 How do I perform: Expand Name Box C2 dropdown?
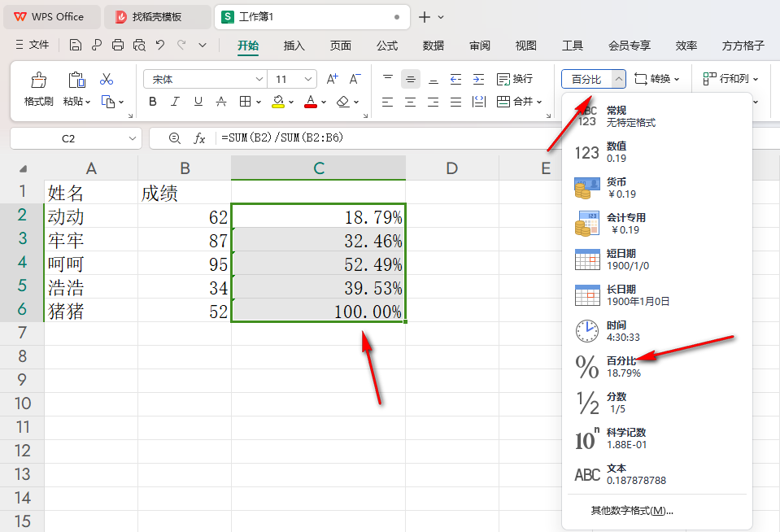click(x=133, y=138)
